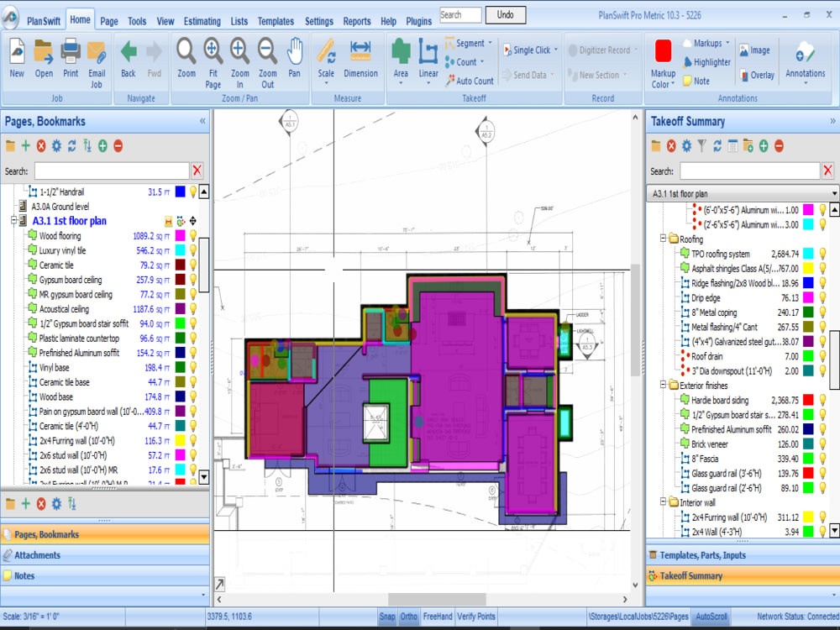Screen dimensions: 840x630
Task: Toggle AutoScroll in the status bar
Action: (711, 617)
